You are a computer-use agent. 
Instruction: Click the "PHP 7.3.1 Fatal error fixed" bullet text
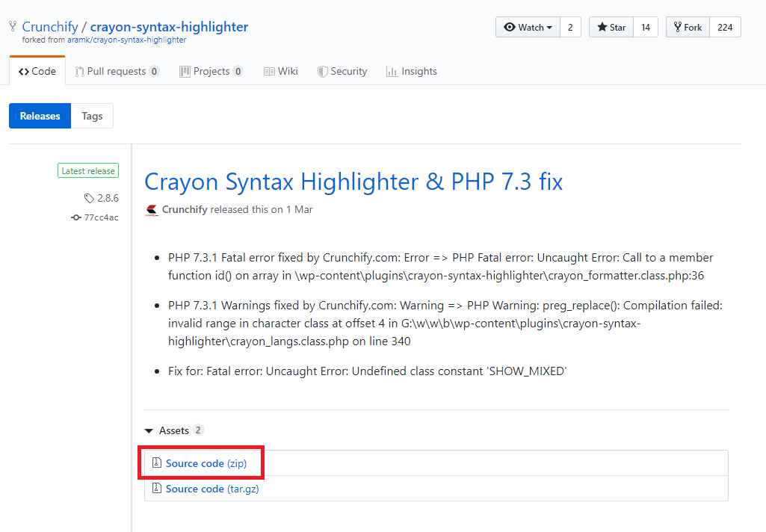pyautogui.click(x=441, y=266)
